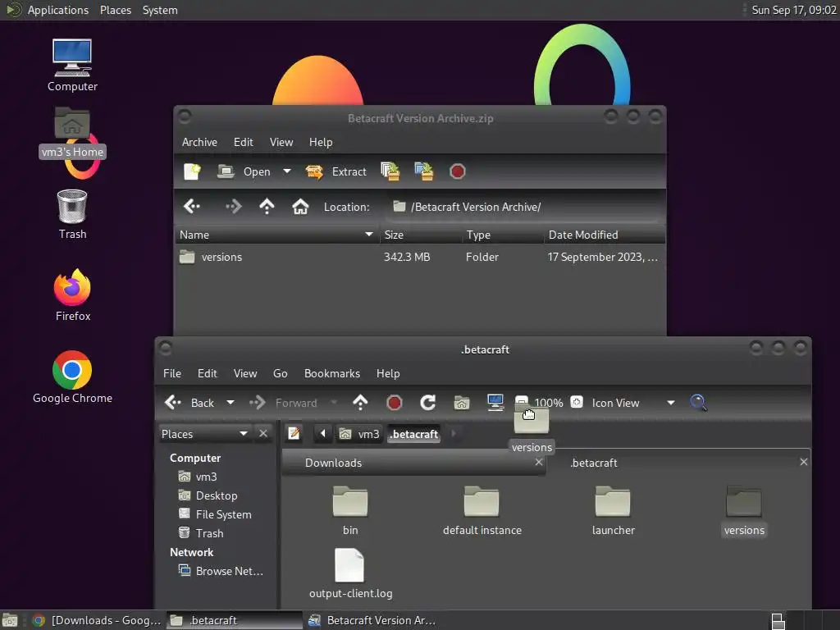
Task: Select the launcher folder
Action: tap(614, 510)
